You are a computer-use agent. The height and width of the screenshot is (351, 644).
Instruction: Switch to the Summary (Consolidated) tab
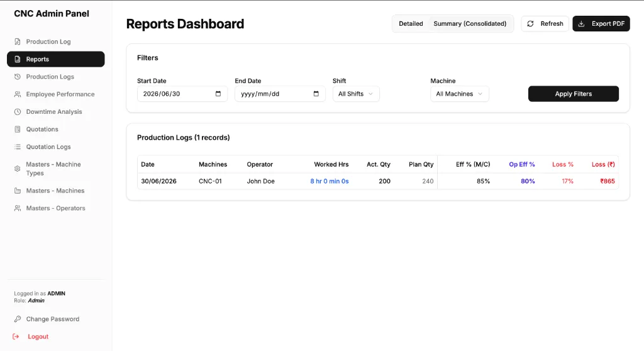coord(470,24)
